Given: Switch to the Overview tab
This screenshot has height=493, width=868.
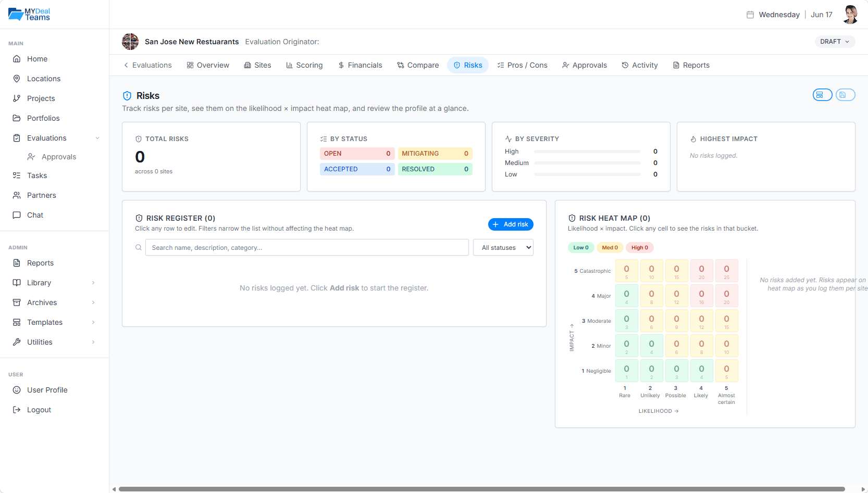Looking at the screenshot, I should pyautogui.click(x=208, y=65).
